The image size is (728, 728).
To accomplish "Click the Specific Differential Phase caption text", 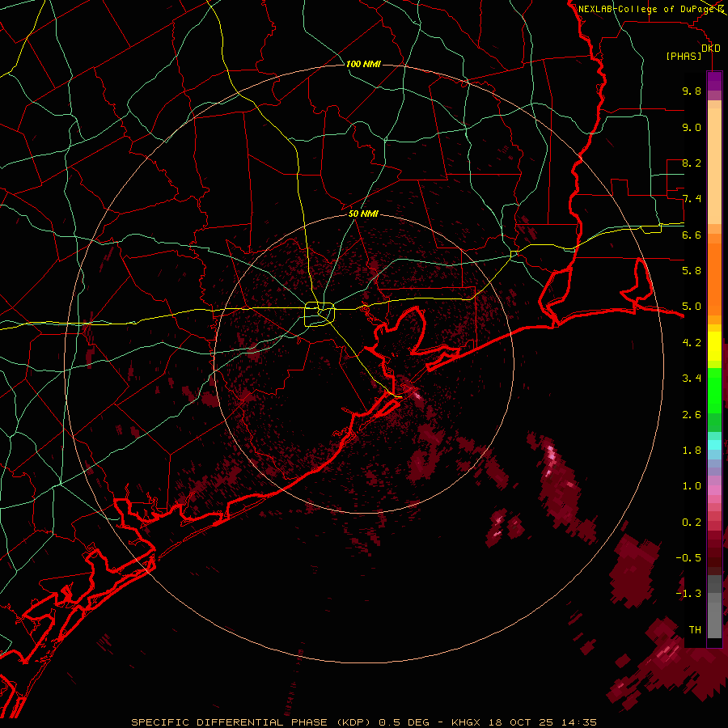I will [363, 722].
